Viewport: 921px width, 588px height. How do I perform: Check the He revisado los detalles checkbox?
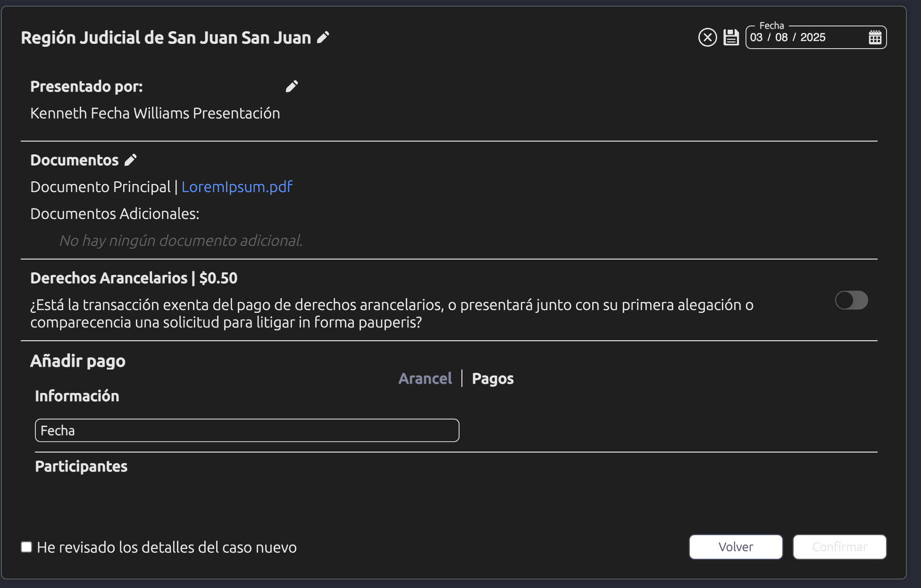(26, 547)
